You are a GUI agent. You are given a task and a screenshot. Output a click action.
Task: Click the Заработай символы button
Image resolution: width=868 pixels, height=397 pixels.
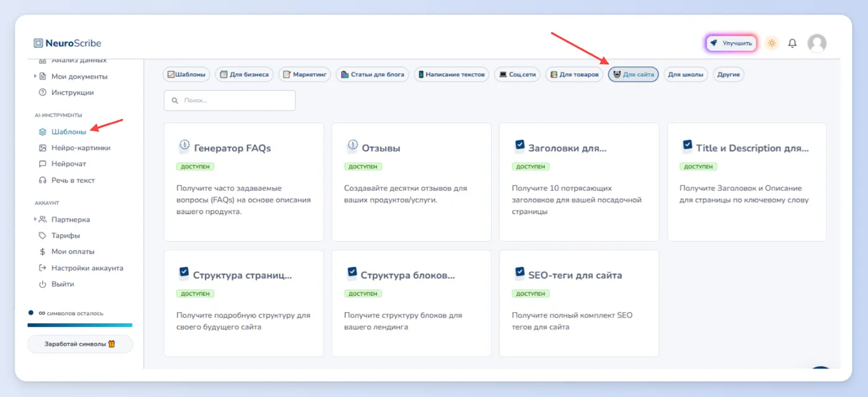coord(80,344)
